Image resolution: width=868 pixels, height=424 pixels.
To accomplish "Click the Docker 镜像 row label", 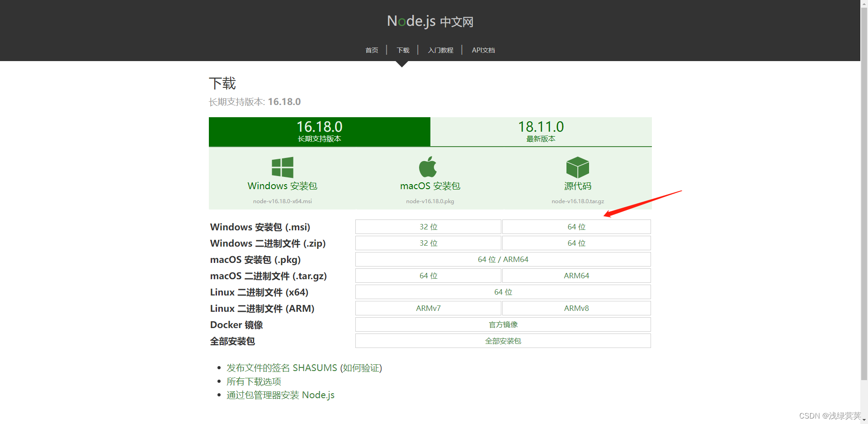I will (x=236, y=325).
